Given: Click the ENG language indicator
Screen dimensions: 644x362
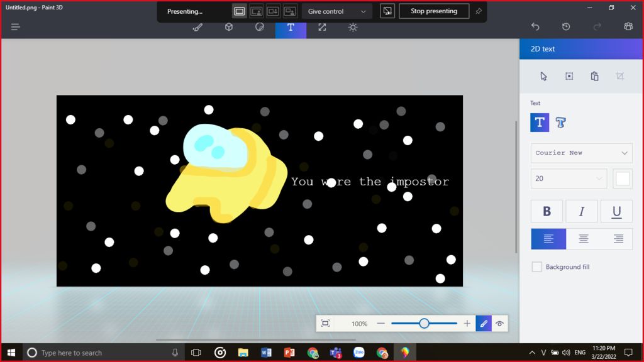Looking at the screenshot, I should (x=580, y=353).
